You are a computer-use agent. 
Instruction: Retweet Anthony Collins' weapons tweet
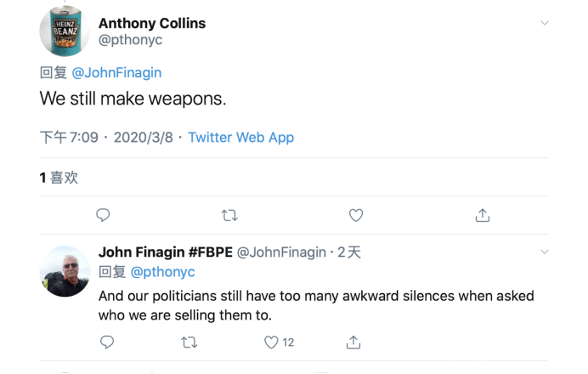(x=229, y=215)
